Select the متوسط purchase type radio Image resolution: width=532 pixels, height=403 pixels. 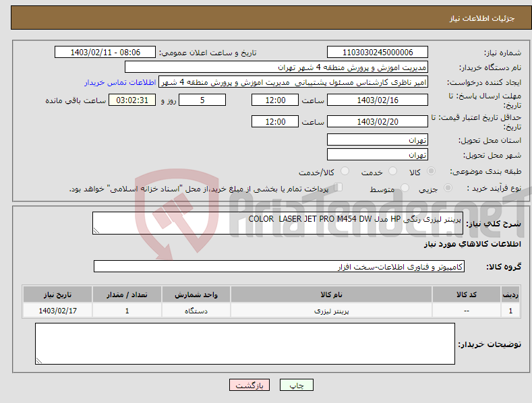tap(405, 188)
